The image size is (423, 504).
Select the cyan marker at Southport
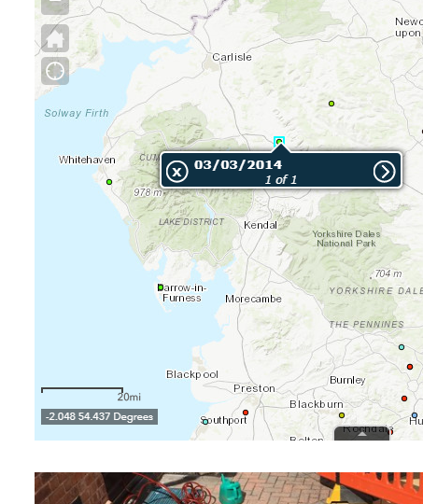coord(205,422)
